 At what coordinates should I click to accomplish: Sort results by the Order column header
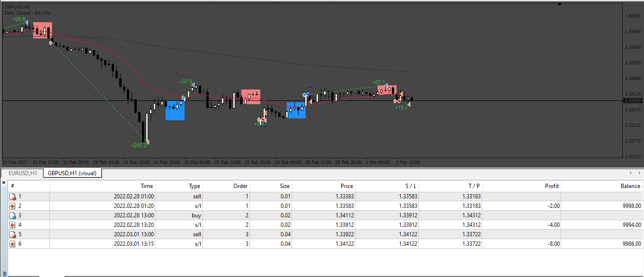(226, 186)
